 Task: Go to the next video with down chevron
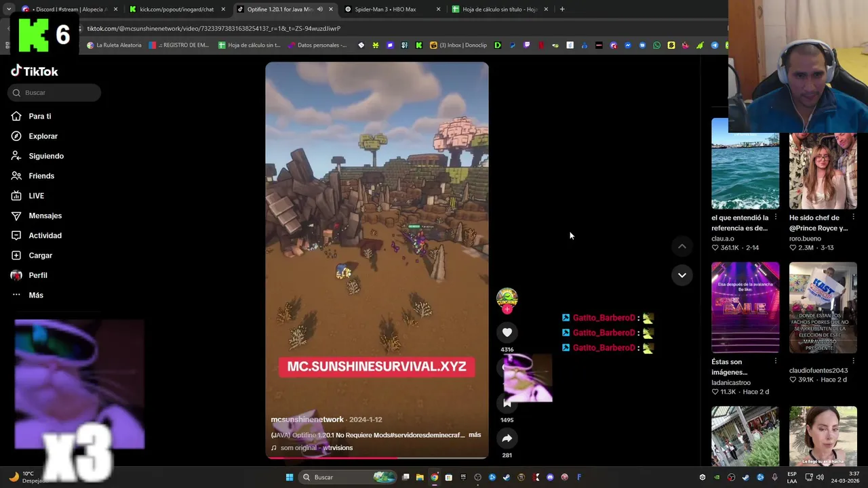tap(682, 275)
